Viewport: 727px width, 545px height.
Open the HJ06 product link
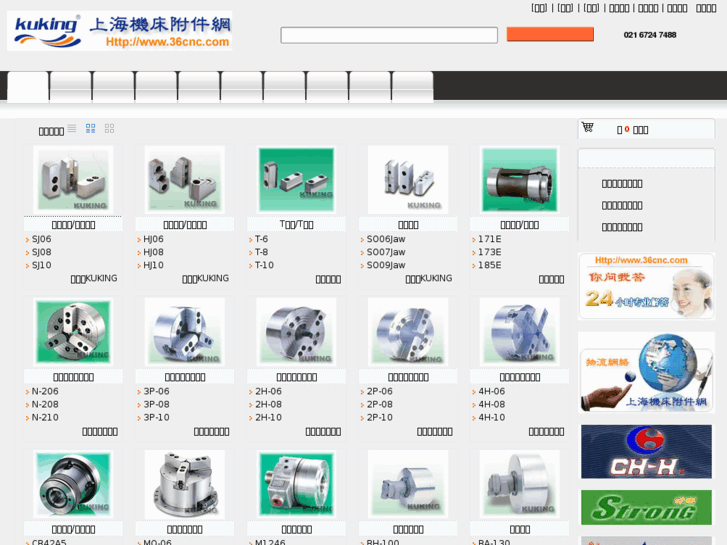click(x=153, y=239)
